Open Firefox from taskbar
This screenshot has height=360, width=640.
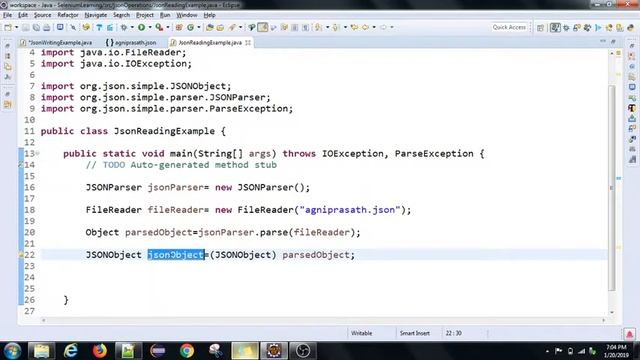click(100, 351)
